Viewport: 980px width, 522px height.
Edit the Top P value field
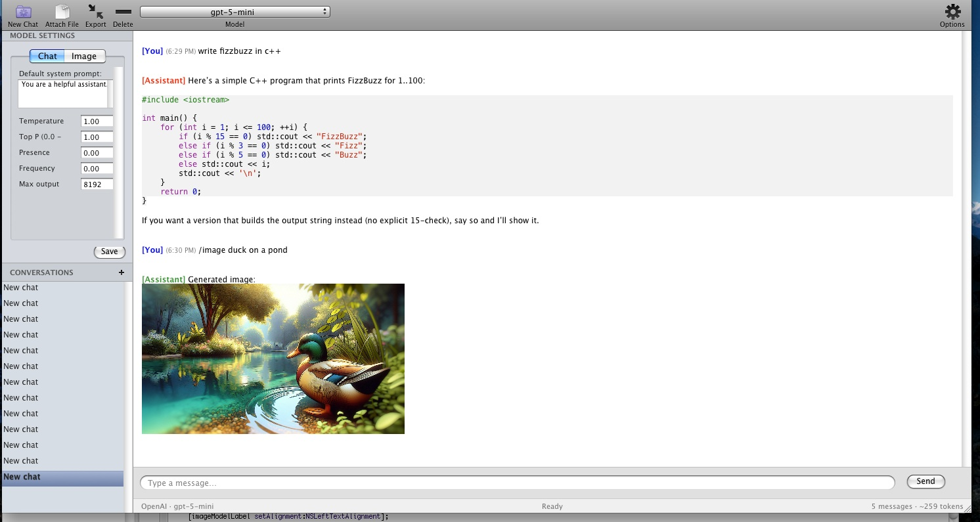[97, 137]
